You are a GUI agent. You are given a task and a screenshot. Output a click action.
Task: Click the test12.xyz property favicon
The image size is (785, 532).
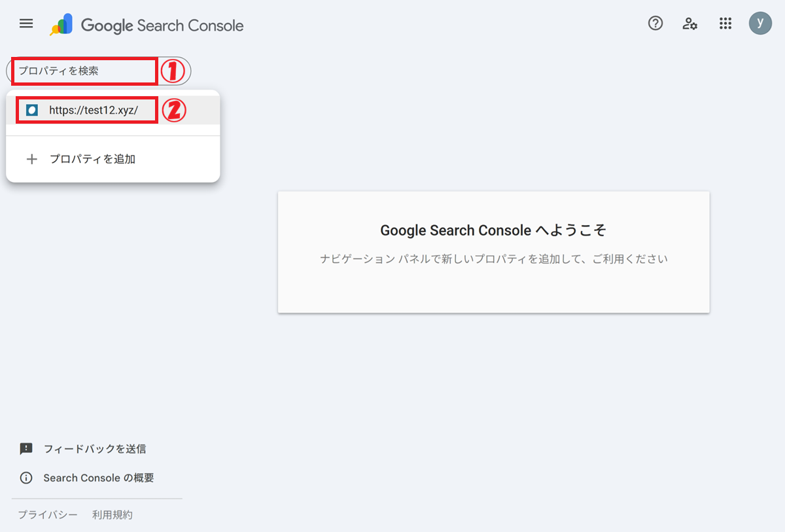tap(32, 110)
